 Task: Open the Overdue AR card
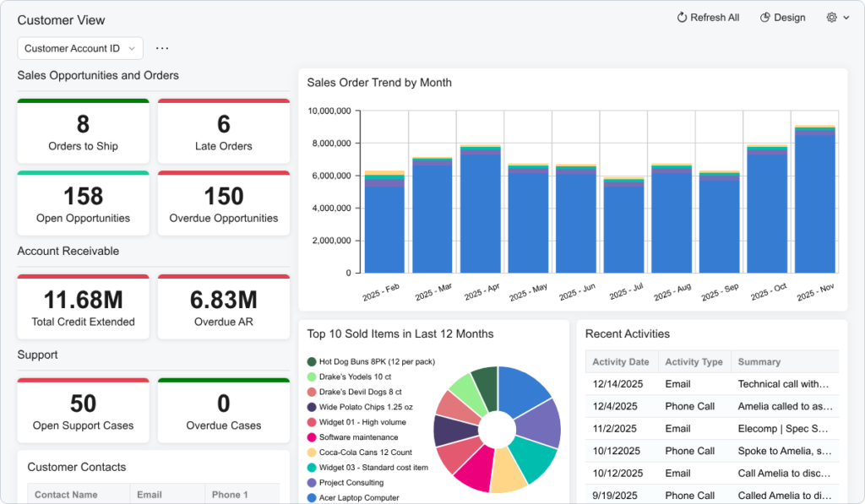[223, 306]
